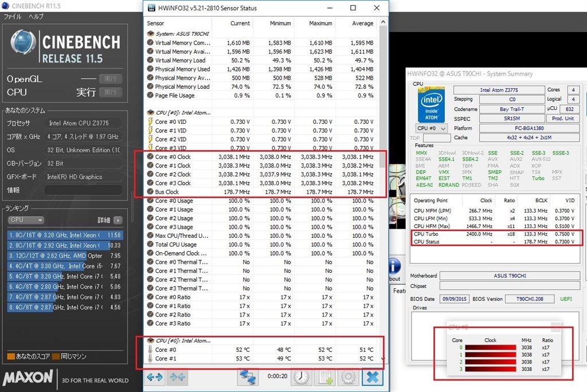Click the Core 0 clock bar in the CPU popup
The height and width of the screenshot is (392, 587).
pyautogui.click(x=490, y=347)
